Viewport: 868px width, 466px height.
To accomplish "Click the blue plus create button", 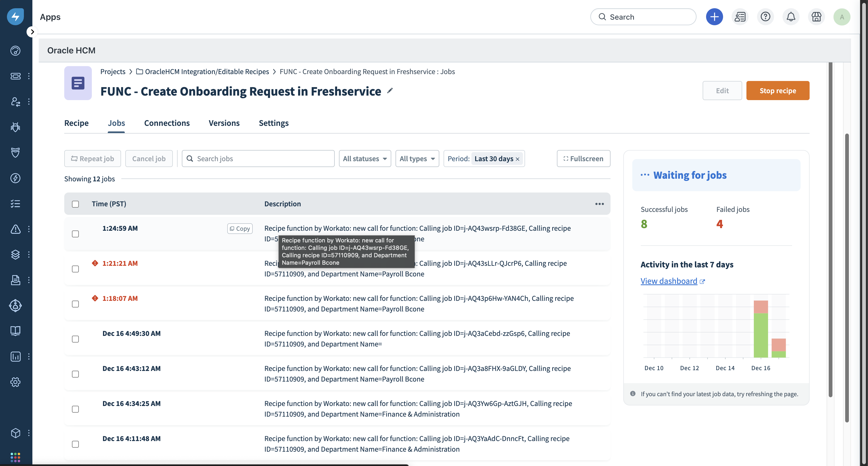I will tap(714, 17).
